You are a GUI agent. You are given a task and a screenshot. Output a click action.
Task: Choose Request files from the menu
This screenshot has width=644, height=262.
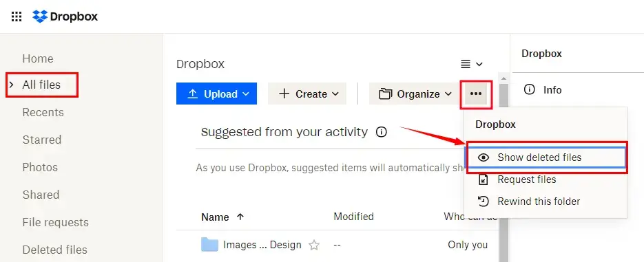tap(546, 179)
